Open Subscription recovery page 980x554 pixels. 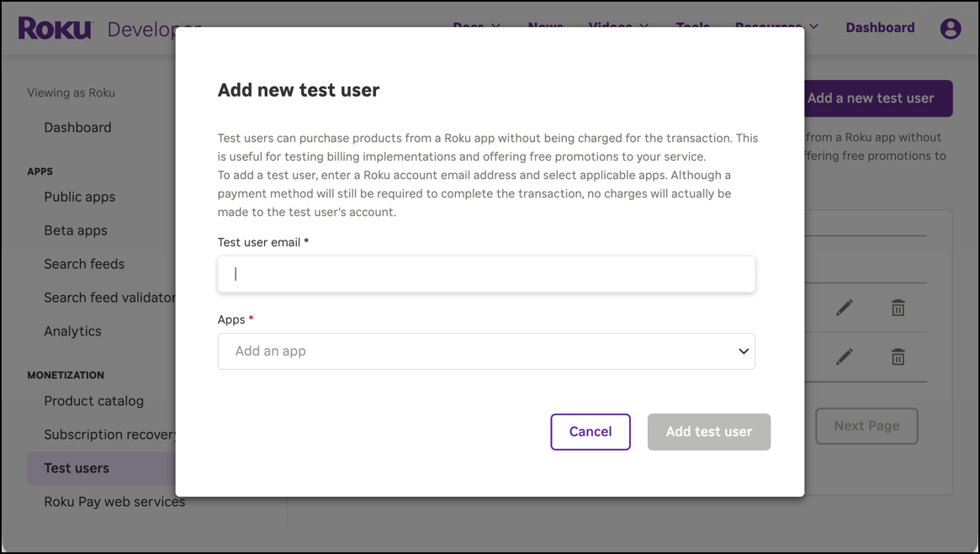pos(110,435)
